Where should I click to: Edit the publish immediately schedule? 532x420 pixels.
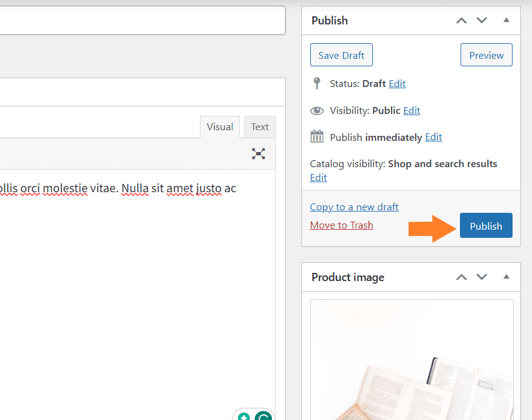433,137
